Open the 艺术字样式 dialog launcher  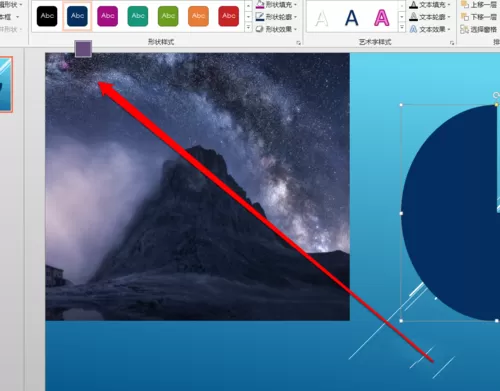[x=452, y=43]
